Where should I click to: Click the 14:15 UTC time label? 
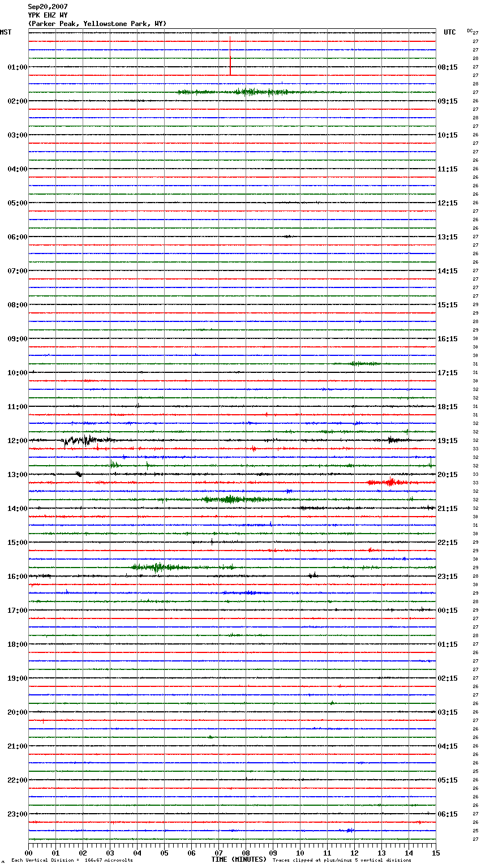pyautogui.click(x=448, y=271)
